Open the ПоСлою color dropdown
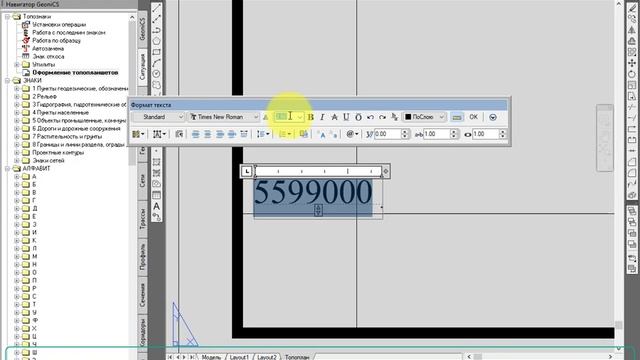Viewport: 640px width, 360px height. [424, 117]
